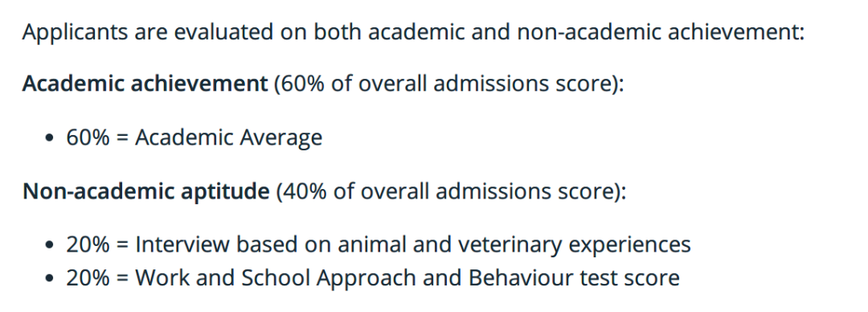Click the words non-academic achievement in the first sentence

point(660,31)
